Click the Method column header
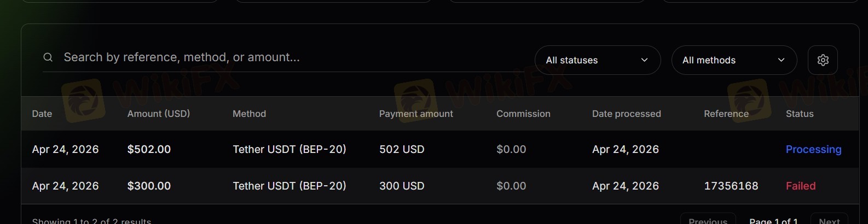This screenshot has height=224, width=868. (249, 114)
